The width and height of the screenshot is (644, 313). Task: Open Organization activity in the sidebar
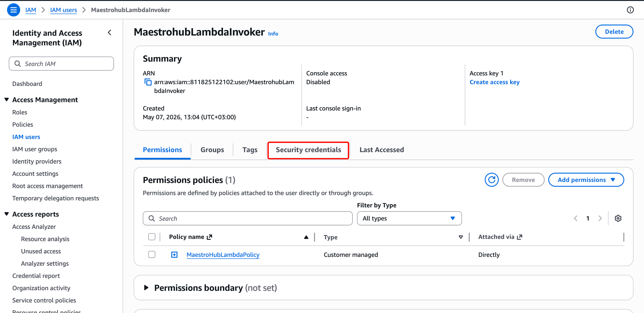click(x=41, y=288)
